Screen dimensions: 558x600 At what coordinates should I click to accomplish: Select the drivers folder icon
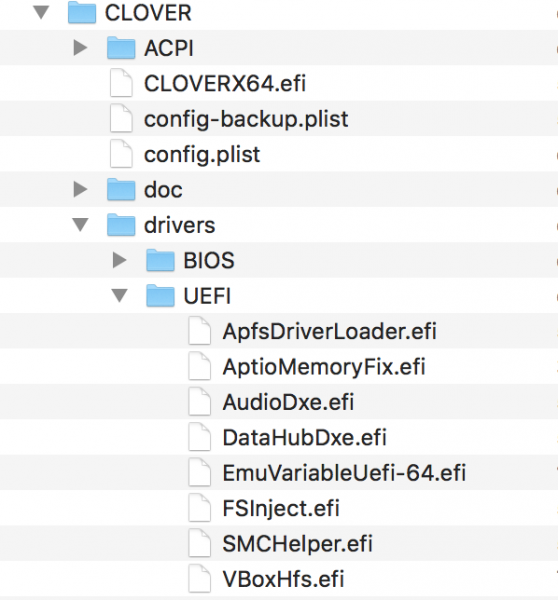coord(121,225)
